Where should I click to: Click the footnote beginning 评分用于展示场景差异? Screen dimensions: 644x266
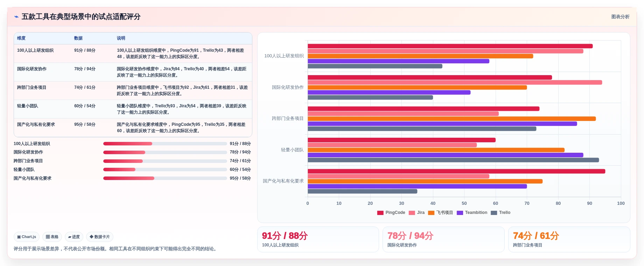point(116,249)
